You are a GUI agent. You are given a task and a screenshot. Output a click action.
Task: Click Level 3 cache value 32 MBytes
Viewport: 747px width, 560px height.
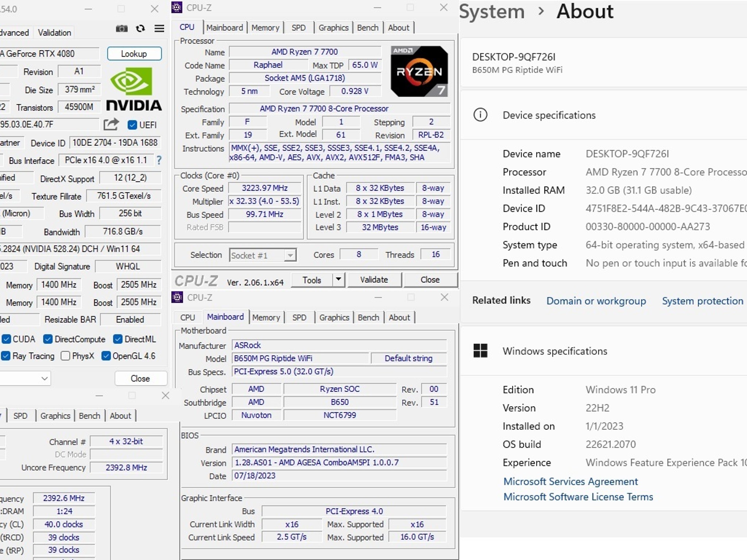(x=380, y=227)
